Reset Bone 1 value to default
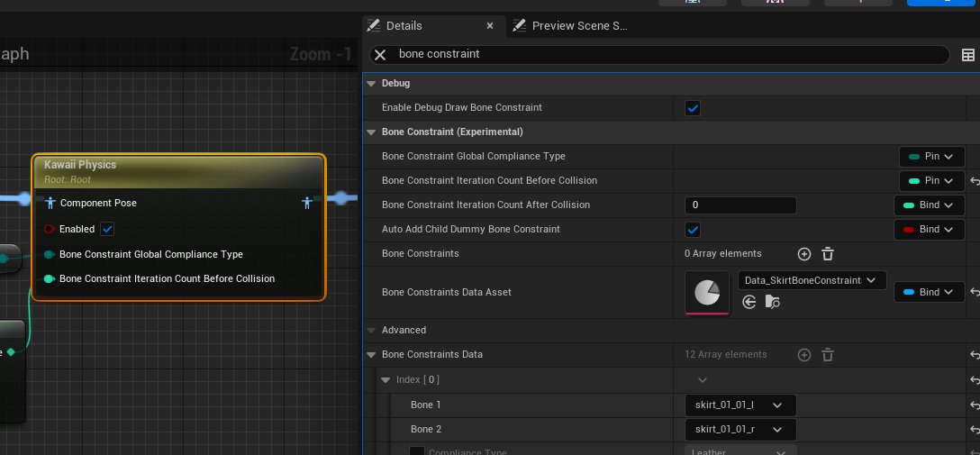 975,405
